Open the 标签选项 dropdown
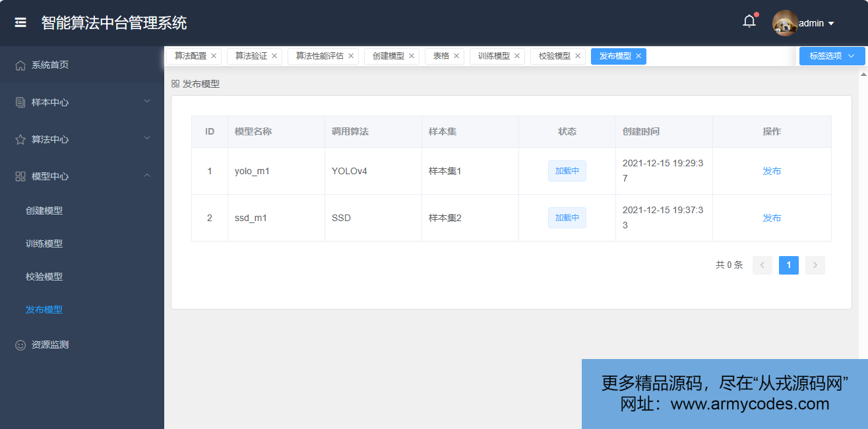This screenshot has width=868, height=429. [x=832, y=56]
